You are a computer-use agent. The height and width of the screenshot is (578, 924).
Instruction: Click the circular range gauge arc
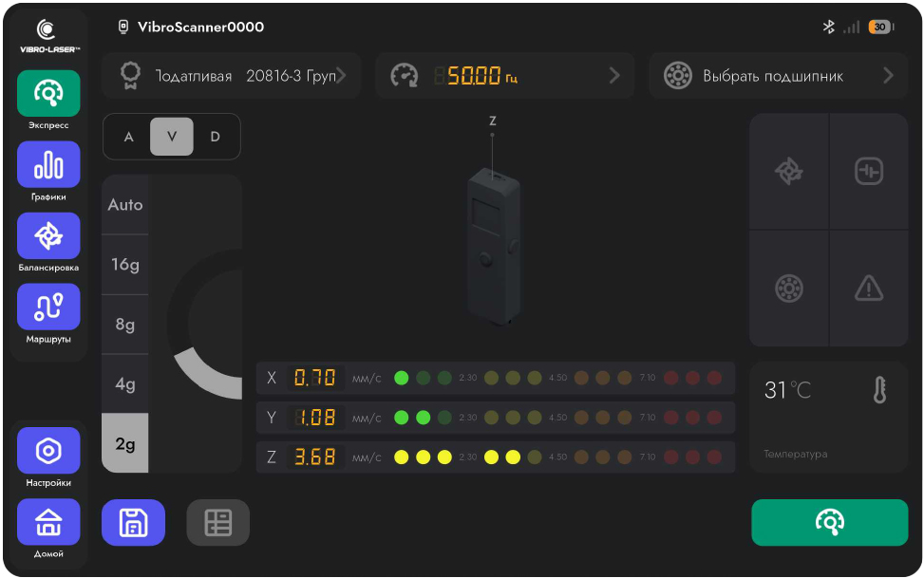204,323
